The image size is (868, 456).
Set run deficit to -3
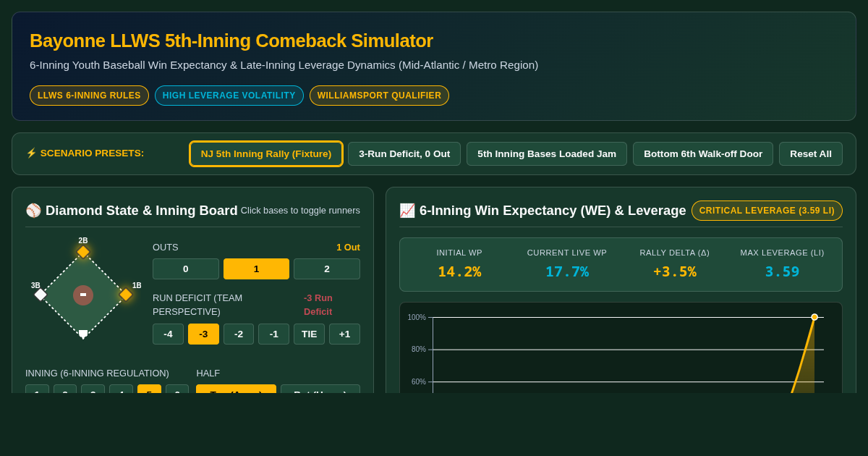pyautogui.click(x=203, y=334)
